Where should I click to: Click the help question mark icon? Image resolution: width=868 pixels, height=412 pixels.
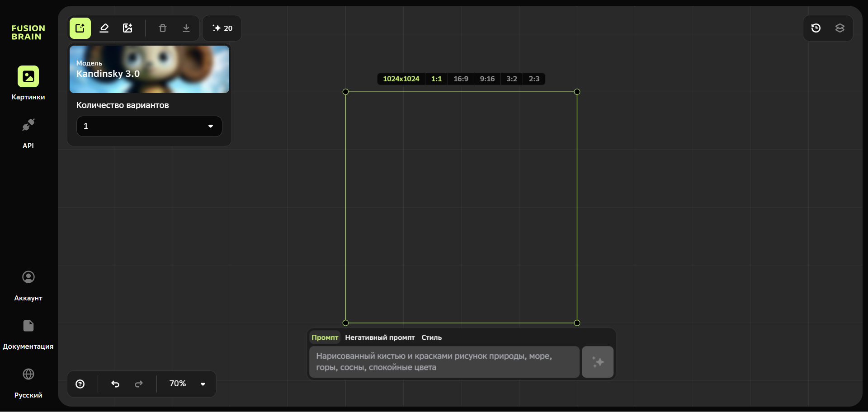pyautogui.click(x=80, y=384)
